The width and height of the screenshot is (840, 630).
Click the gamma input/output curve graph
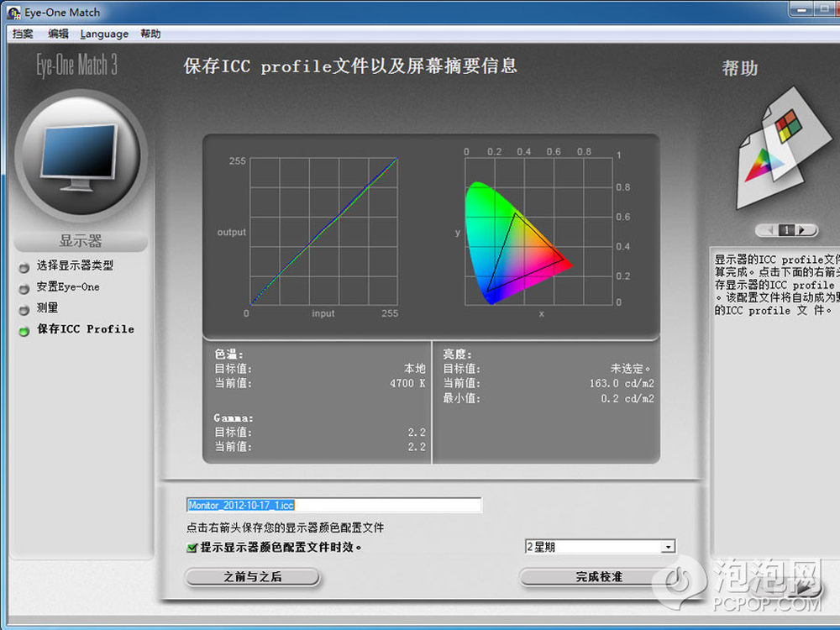pos(323,232)
